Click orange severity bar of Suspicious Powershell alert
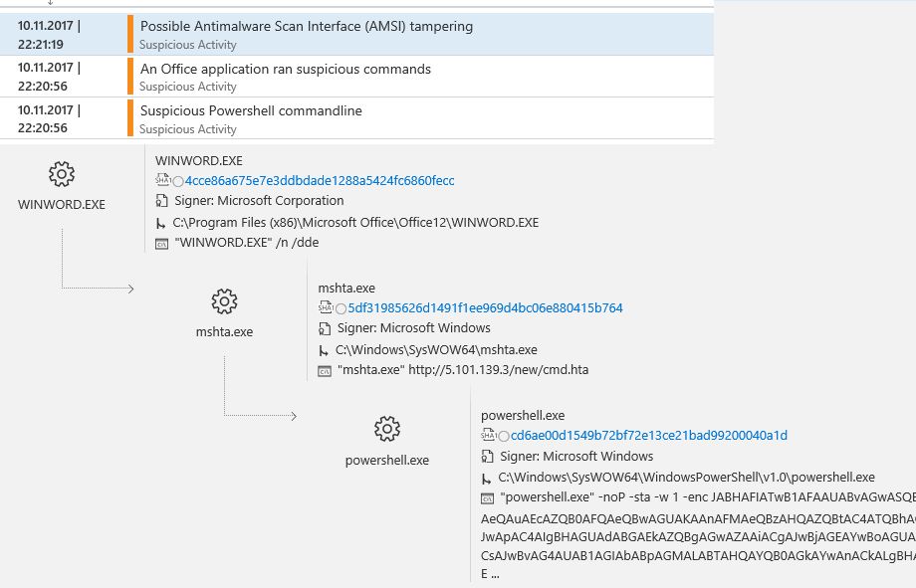 pyautogui.click(x=130, y=118)
